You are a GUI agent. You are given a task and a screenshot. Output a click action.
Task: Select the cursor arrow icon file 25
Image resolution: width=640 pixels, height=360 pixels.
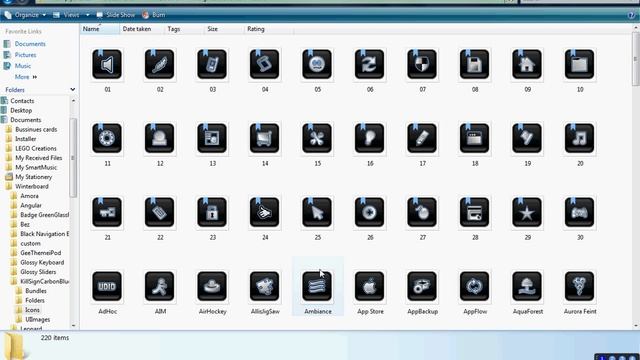point(317,212)
